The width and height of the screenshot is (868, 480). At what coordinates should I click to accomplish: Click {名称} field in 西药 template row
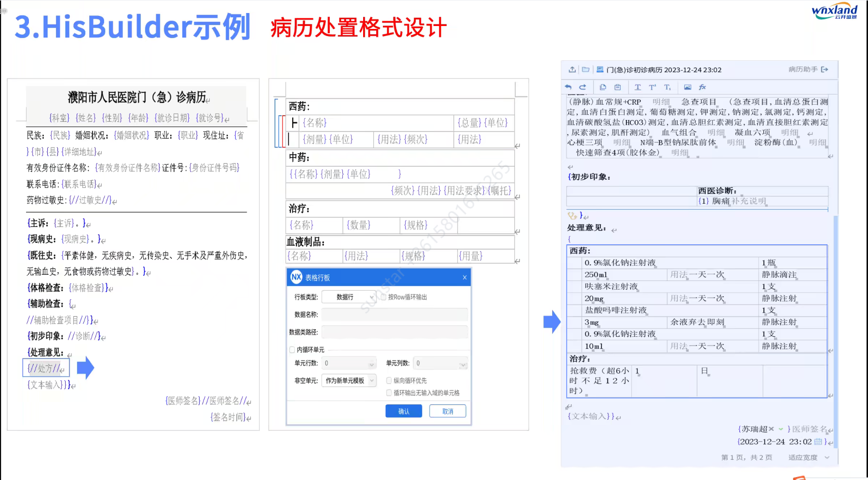(x=314, y=123)
